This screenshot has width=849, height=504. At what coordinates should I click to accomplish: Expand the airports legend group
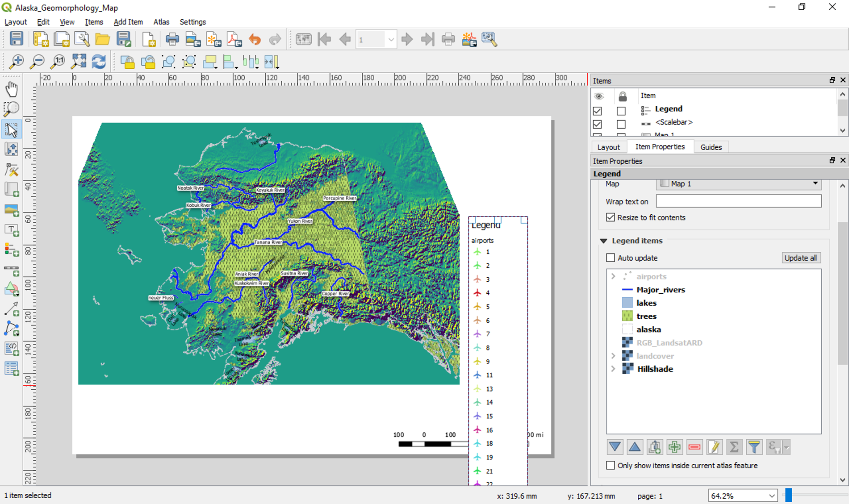pyautogui.click(x=614, y=276)
